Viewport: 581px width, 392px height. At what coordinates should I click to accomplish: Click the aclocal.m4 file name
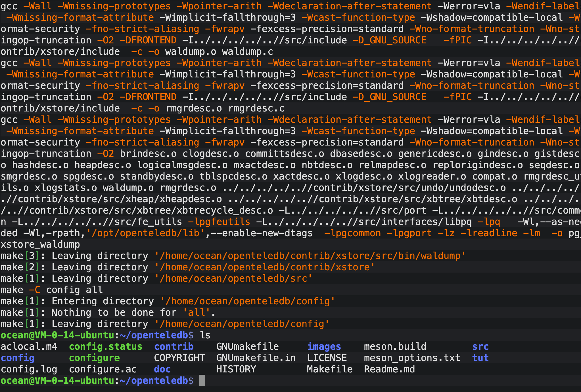[29, 346]
